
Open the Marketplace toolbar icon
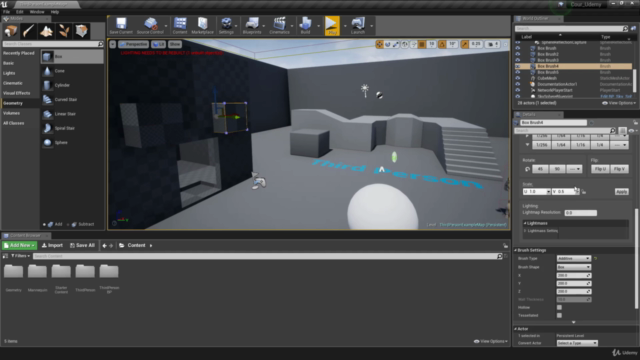click(x=202, y=25)
